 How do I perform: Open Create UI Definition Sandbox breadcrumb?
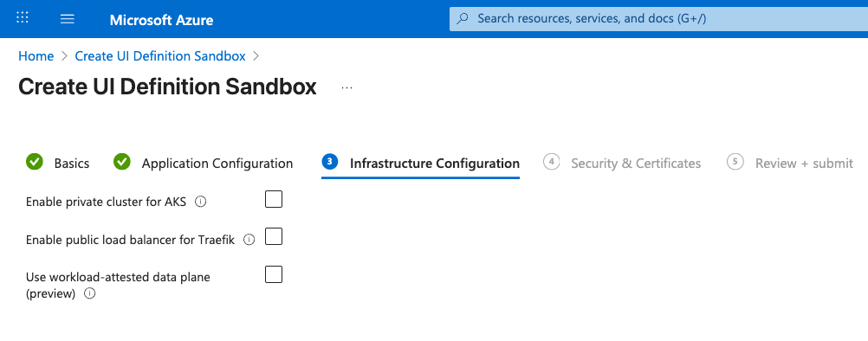(x=160, y=55)
